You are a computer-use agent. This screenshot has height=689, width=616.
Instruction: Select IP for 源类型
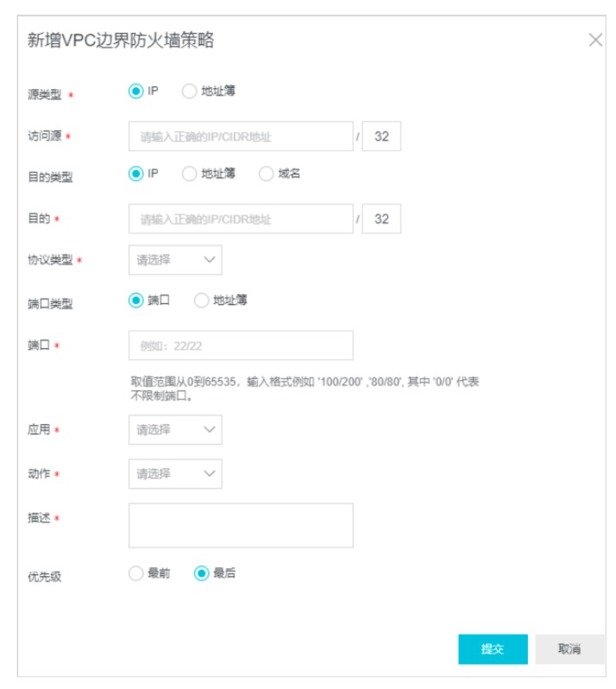pos(135,91)
